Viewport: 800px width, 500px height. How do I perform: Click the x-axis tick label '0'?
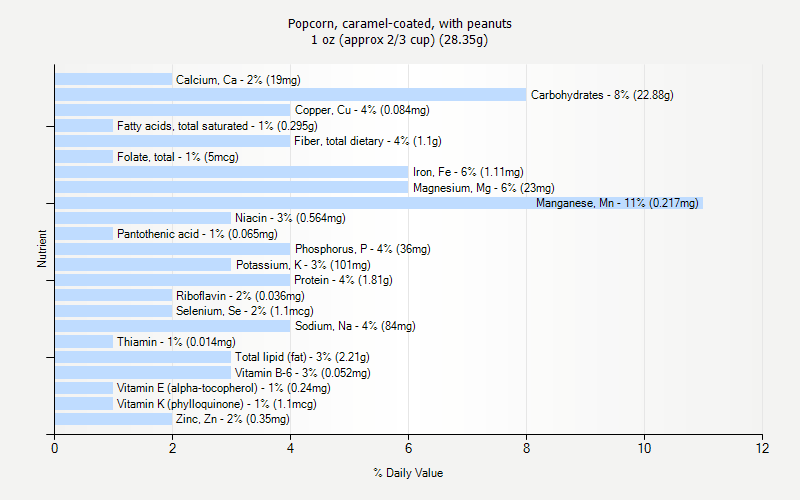tap(55, 448)
